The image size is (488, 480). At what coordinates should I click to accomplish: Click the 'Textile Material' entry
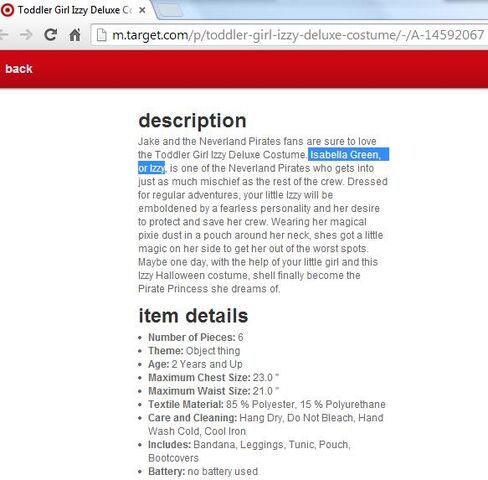[x=267, y=404]
